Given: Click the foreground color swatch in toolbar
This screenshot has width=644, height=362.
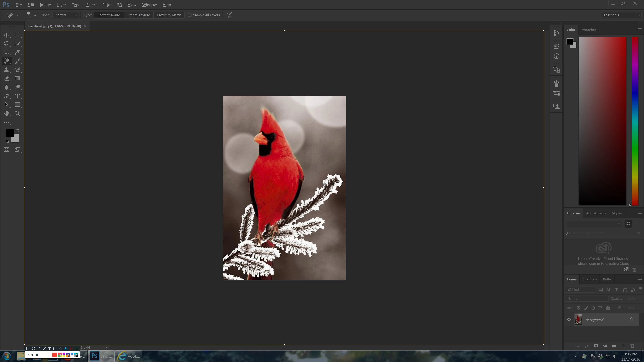Looking at the screenshot, I should point(9,133).
